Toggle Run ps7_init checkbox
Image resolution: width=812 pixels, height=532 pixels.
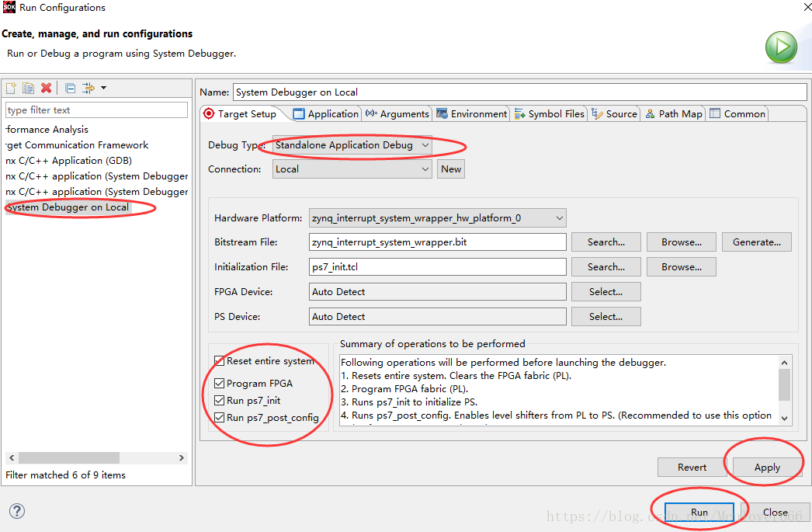pos(219,401)
